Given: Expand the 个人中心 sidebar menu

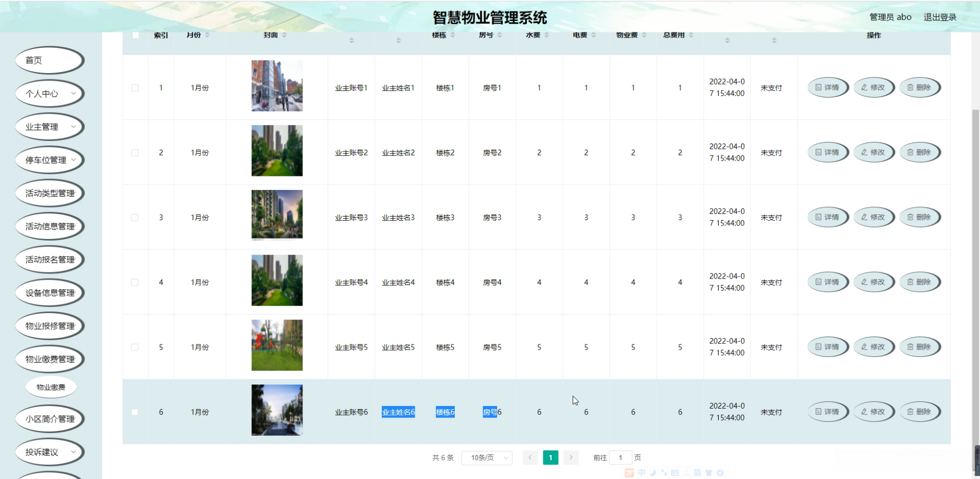Looking at the screenshot, I should 50,94.
